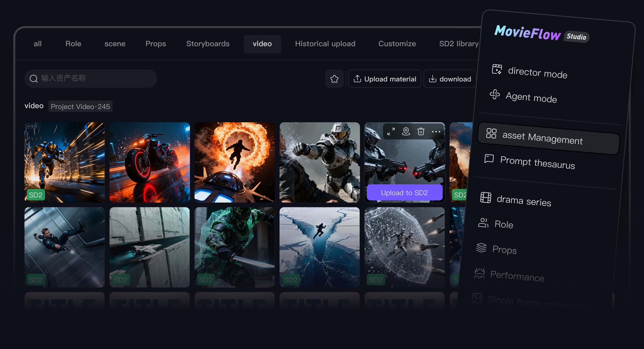Click the Performance icon in sidebar

pos(480,273)
